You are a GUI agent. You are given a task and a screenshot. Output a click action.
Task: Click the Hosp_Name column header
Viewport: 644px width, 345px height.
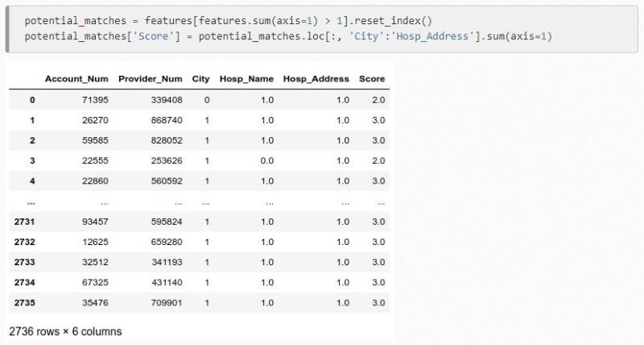pyautogui.click(x=246, y=79)
